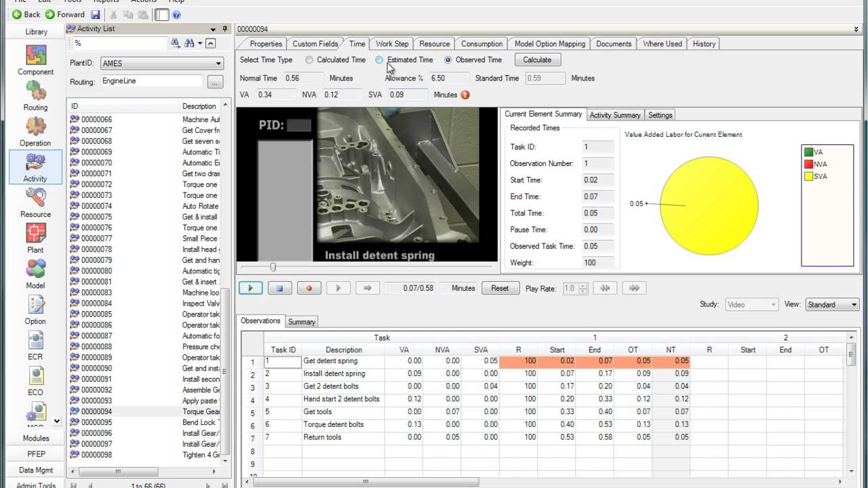Click the right-arrow next element button

(x=368, y=288)
